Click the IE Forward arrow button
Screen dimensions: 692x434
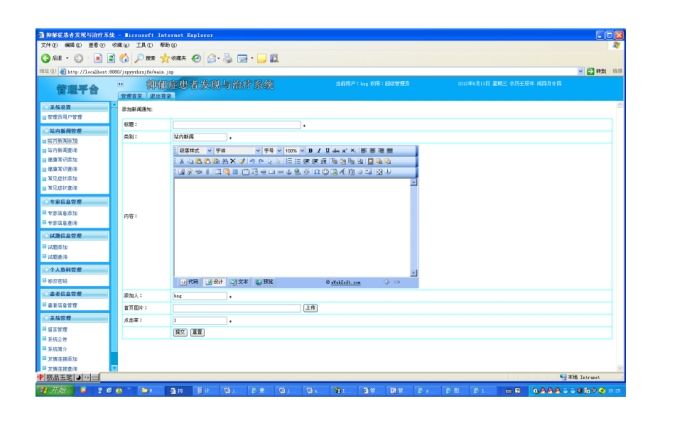(79, 58)
